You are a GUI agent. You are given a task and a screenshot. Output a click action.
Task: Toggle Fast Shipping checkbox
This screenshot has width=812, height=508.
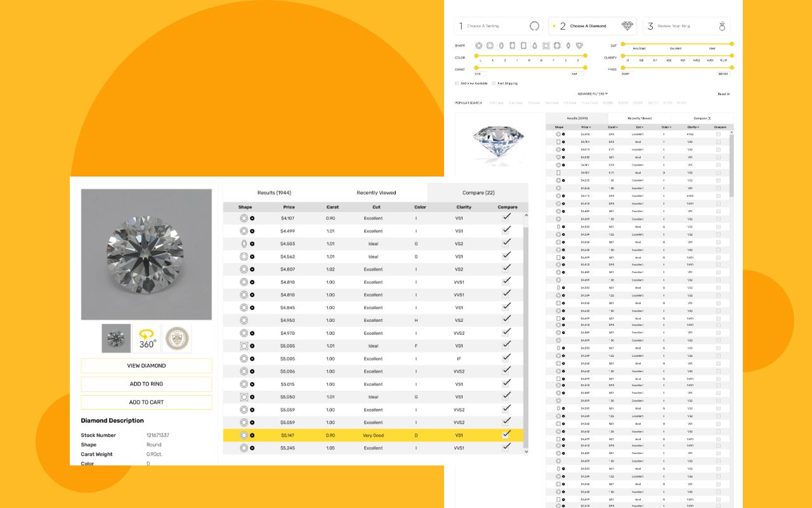(x=494, y=83)
